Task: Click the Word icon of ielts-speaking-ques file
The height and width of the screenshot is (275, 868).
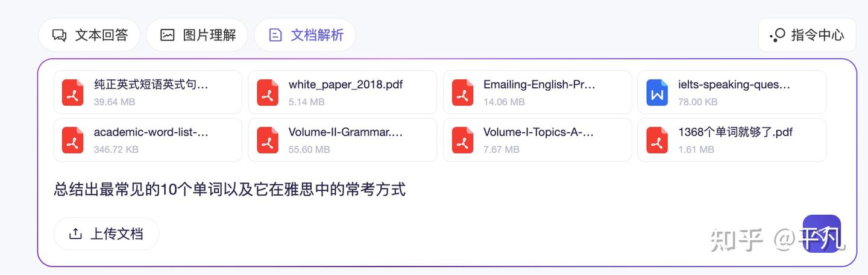Action: point(657,93)
